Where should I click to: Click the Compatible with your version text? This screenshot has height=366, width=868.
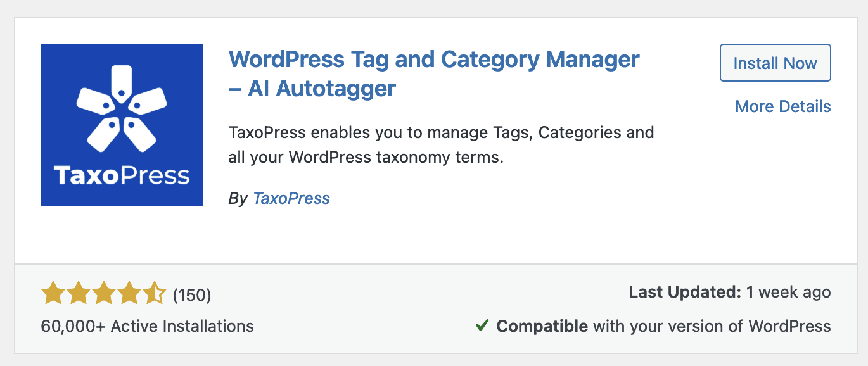(x=663, y=326)
